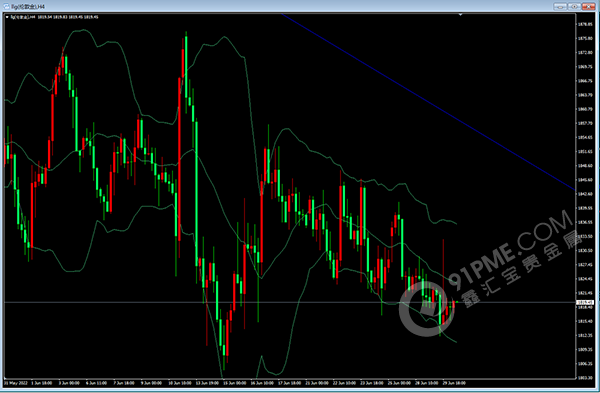Maximize the H4 chart window

[574, 7]
